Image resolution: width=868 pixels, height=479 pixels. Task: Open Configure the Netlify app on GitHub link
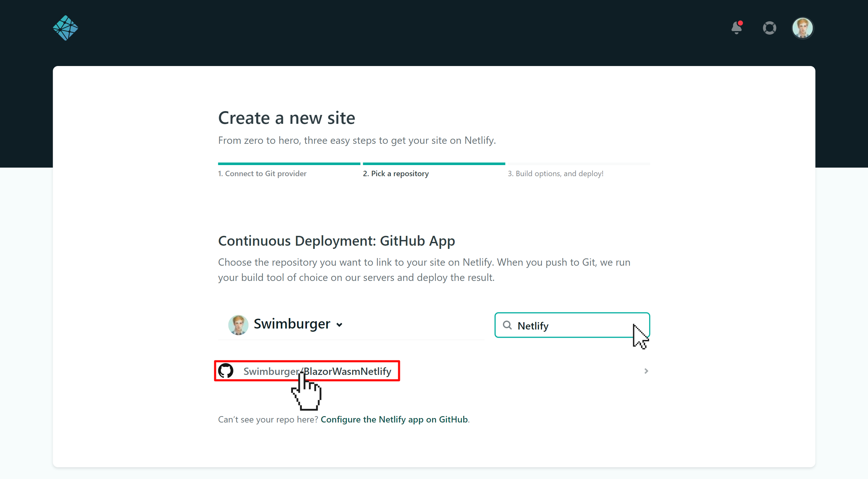click(394, 419)
